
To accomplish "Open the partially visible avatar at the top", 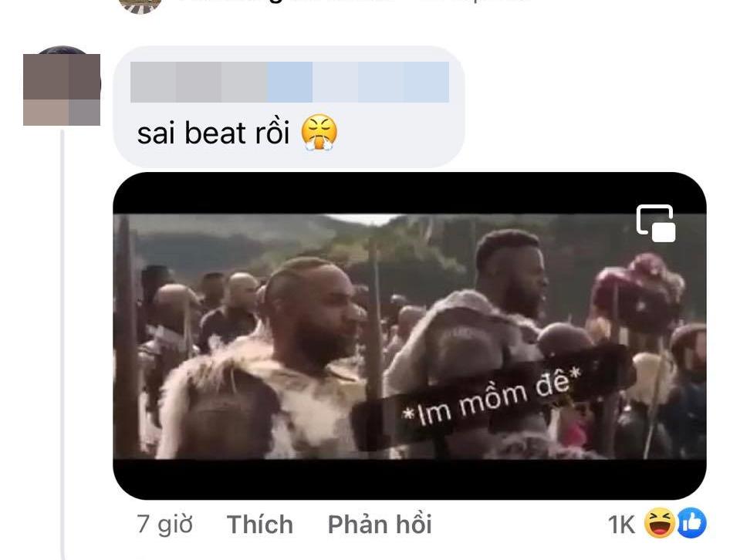I will pos(140,5).
